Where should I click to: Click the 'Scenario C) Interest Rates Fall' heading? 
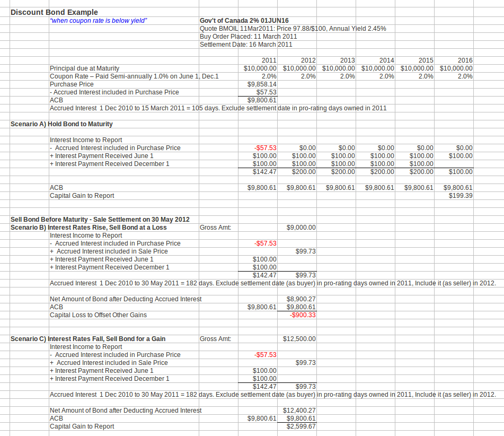click(88, 339)
